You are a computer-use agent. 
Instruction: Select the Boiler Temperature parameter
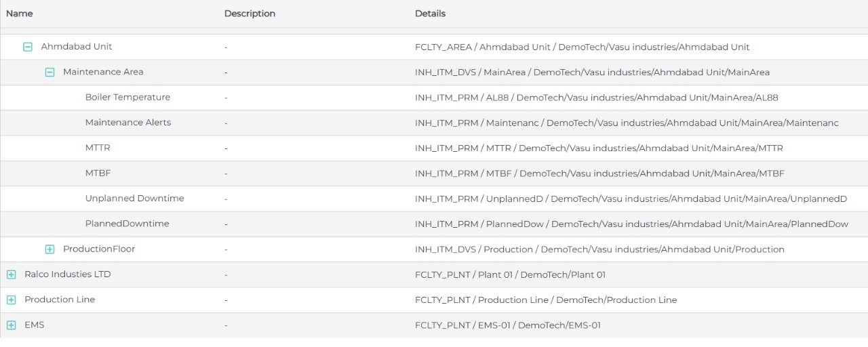coord(127,98)
